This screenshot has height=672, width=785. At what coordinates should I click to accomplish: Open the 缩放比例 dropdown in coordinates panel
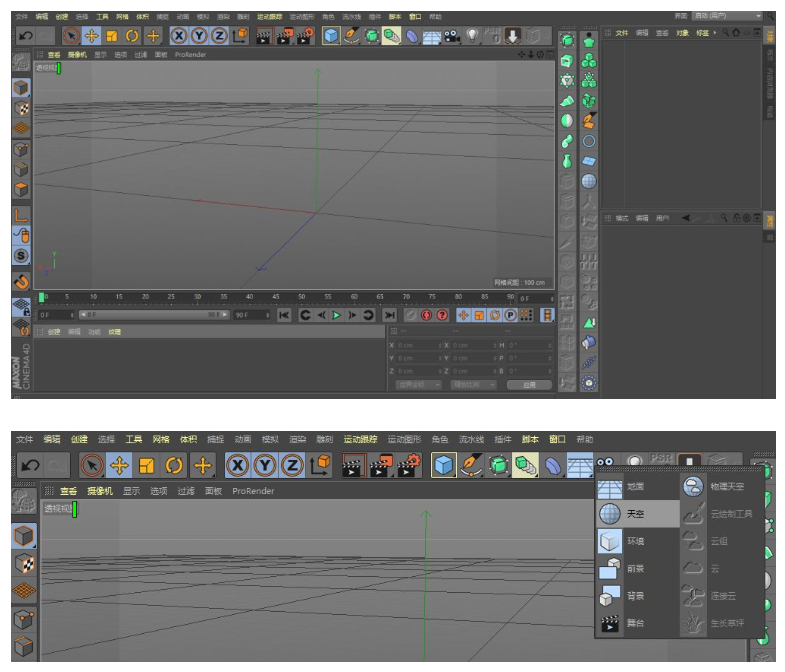[474, 385]
